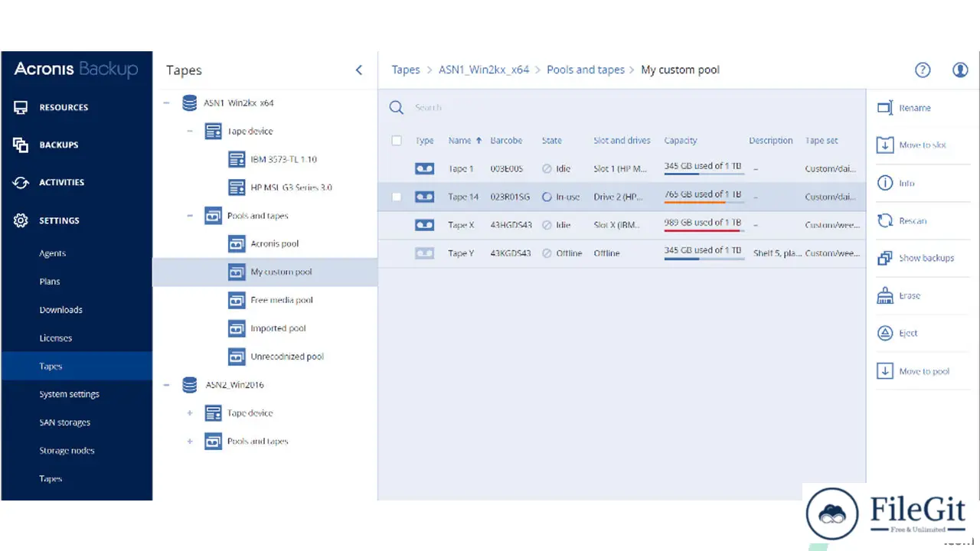Click tape type icon of Tape Y

[x=424, y=253]
